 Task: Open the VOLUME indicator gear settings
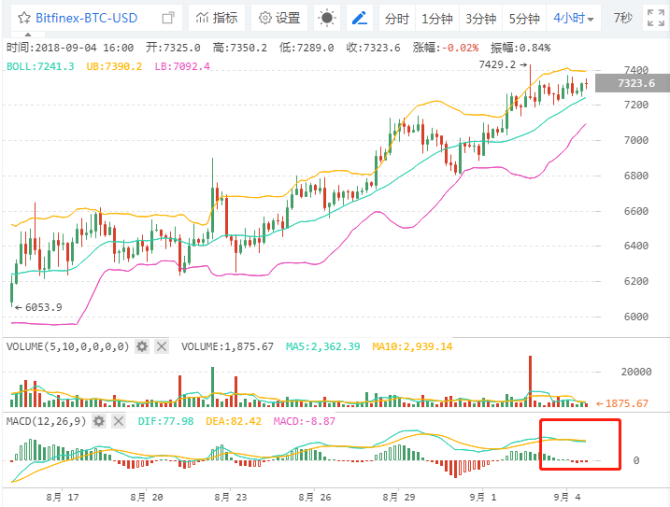coord(142,346)
